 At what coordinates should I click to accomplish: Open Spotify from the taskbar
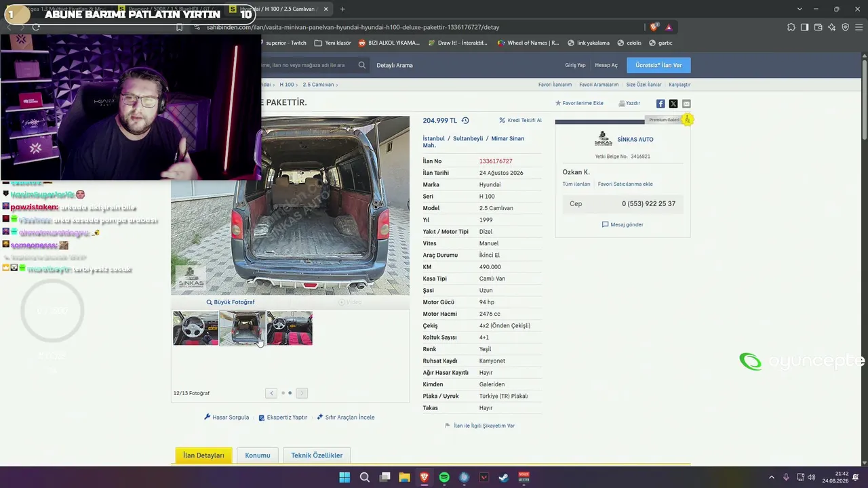(x=444, y=477)
